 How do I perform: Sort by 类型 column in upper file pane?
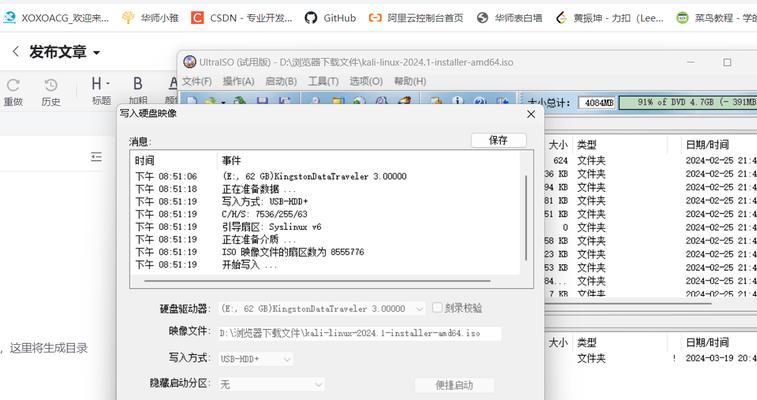coord(587,144)
